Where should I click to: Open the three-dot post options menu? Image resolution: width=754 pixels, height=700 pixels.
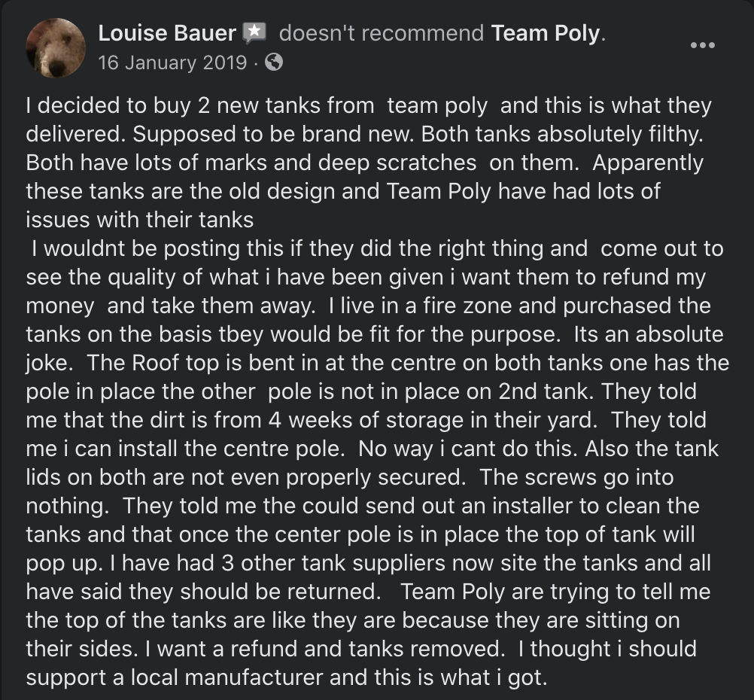(703, 45)
